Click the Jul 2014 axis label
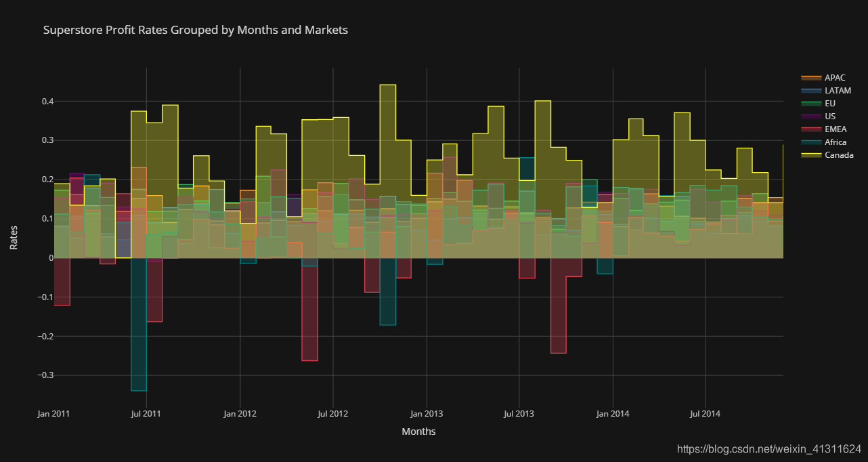Screen dimensions: 868x462 point(705,413)
